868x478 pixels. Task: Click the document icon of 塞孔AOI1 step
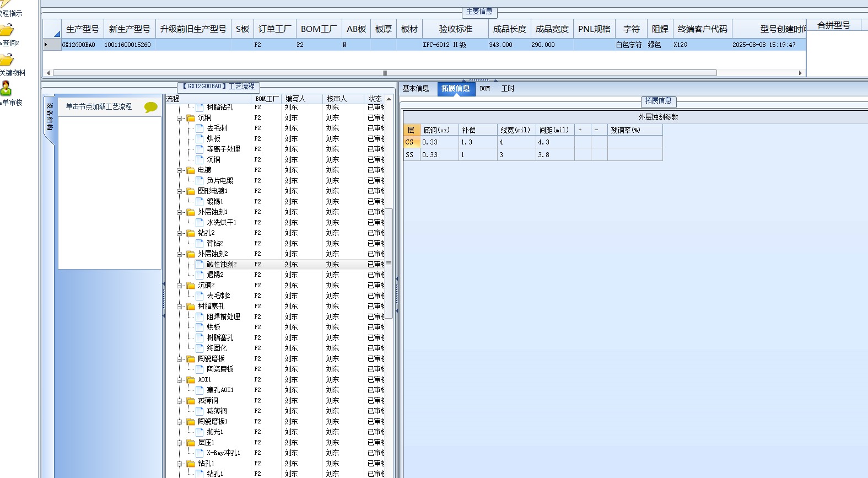(x=200, y=390)
